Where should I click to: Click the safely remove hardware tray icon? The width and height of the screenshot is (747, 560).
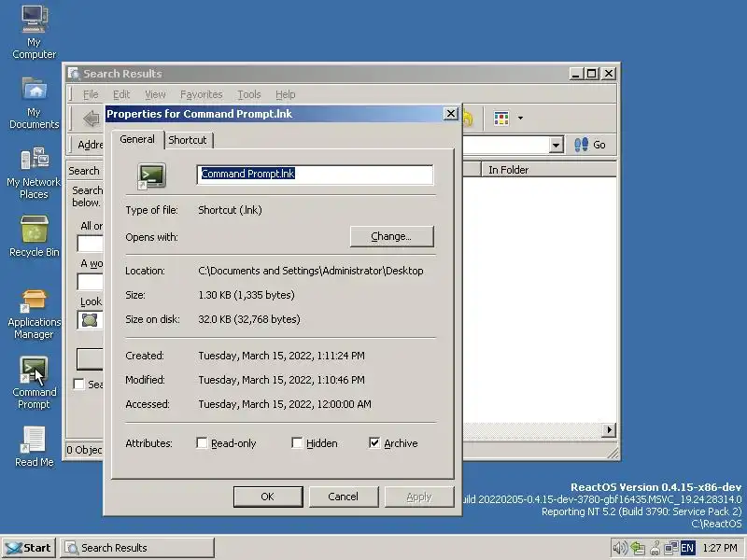pos(655,548)
